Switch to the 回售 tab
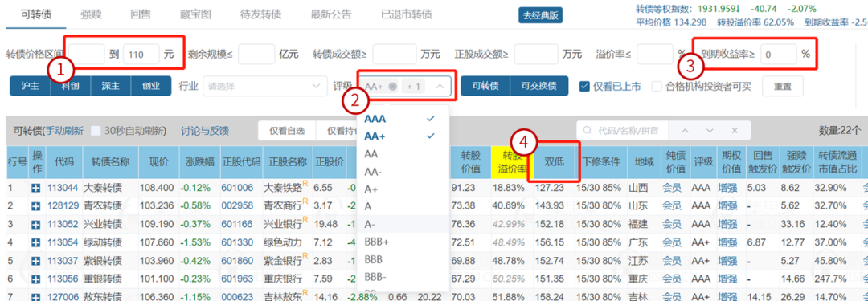This screenshot has height=301, width=868. click(141, 14)
